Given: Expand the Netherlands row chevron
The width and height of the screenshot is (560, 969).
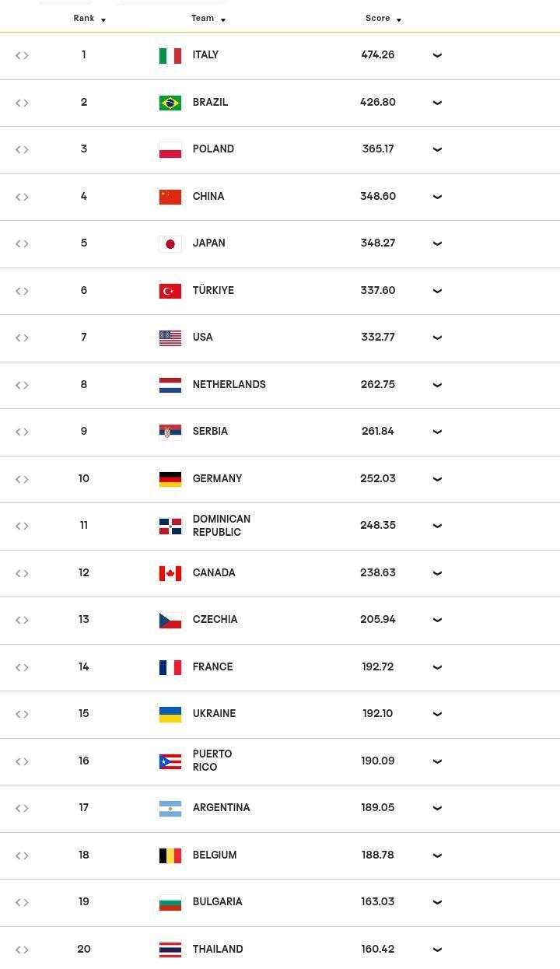Looking at the screenshot, I should click(x=437, y=385).
